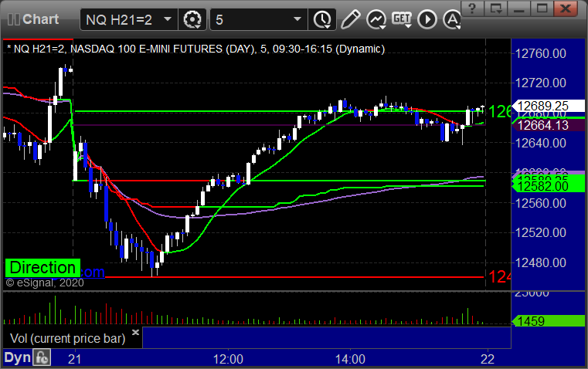This screenshot has height=369, width=588.
Task: Open the symbol settings gear menu
Action: click(x=192, y=19)
